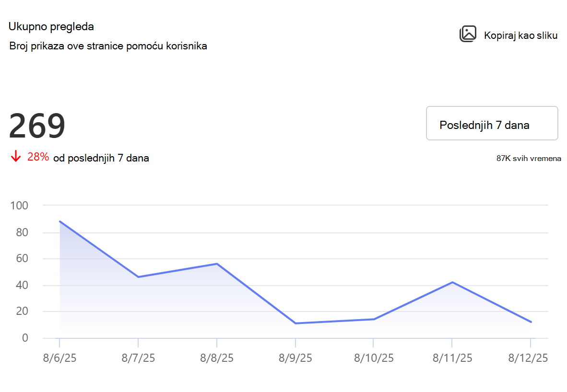Select the 8/8/25 peak on line chart
Image resolution: width=567 pixels, height=392 pixels.
[x=217, y=264]
